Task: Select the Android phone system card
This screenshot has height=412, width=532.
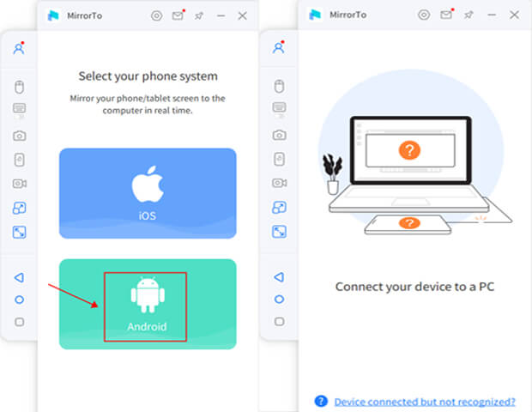Action: coord(148,304)
